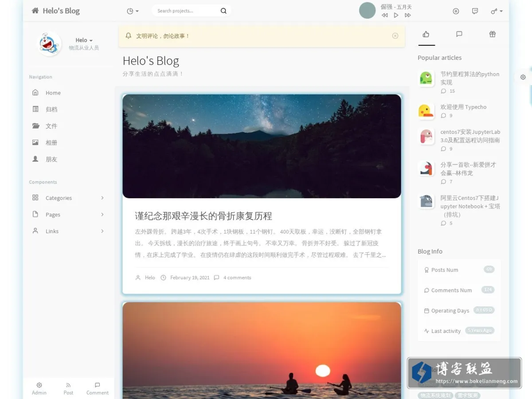The image size is (532, 399).
Task: Skip to previous song in player
Action: tap(384, 15)
